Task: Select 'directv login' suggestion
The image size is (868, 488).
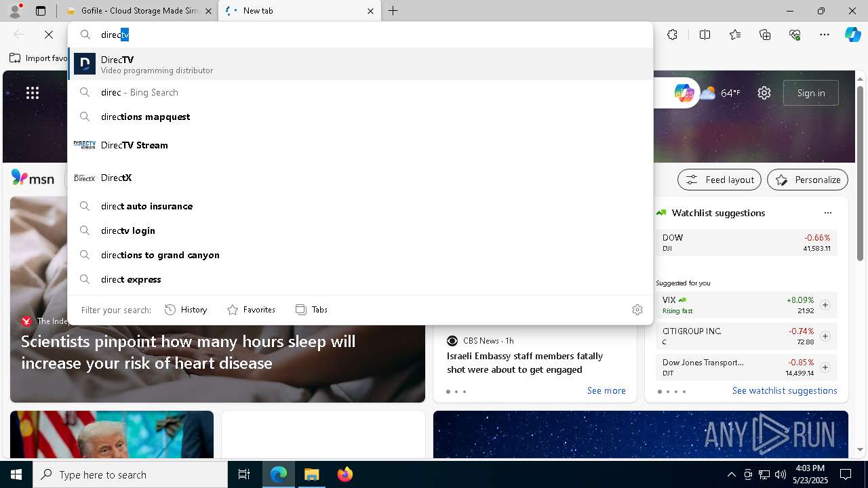Action: point(360,230)
